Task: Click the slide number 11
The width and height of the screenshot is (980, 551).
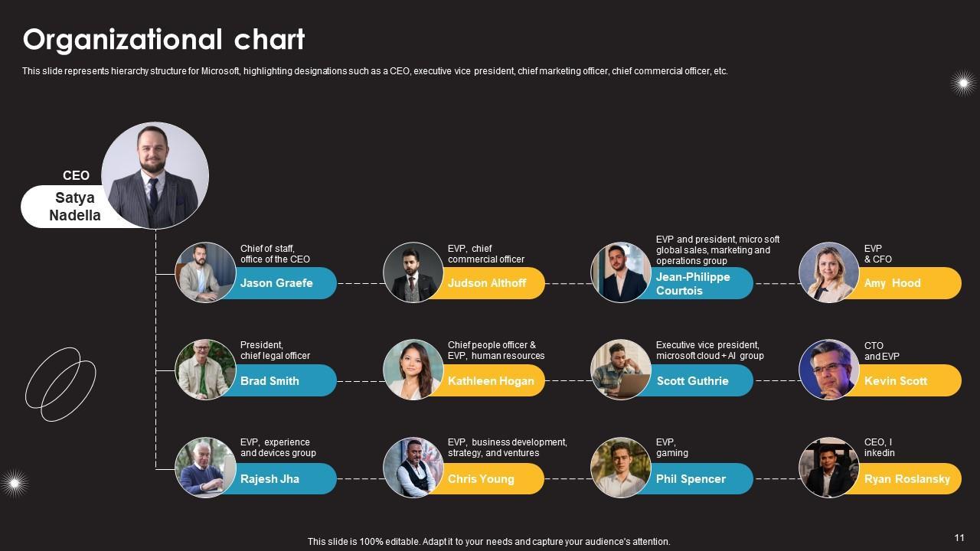Action: point(959,537)
